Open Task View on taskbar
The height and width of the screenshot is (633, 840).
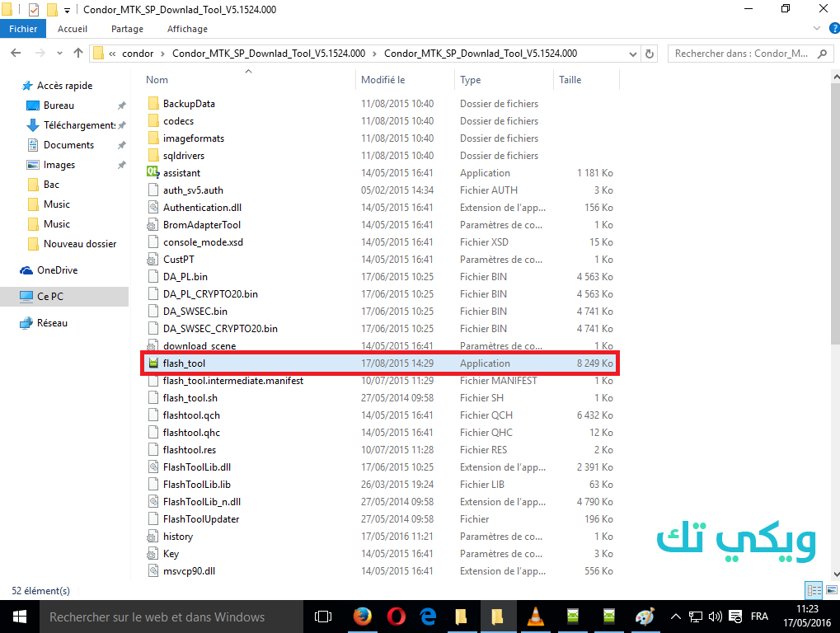click(323, 617)
